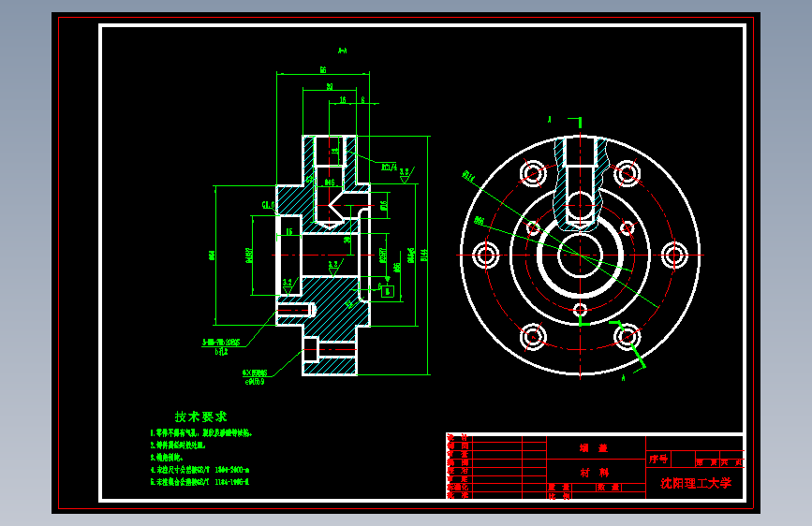812x526 pixels.
Task: Click the Ø46 dimension in section view
Action: click(x=330, y=183)
